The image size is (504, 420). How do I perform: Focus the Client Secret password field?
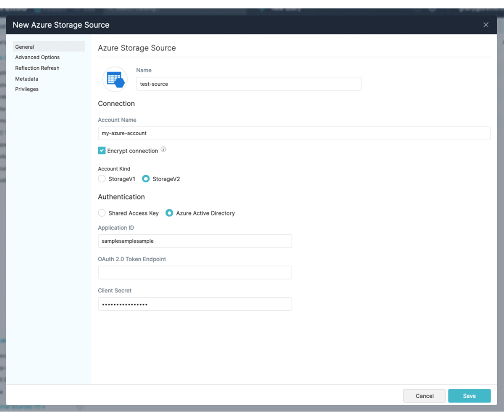(195, 304)
